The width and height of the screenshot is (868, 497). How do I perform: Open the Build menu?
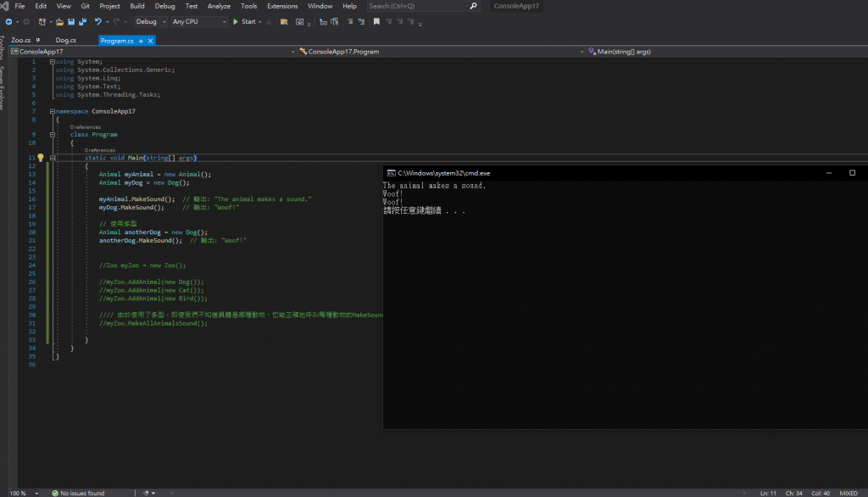[136, 6]
